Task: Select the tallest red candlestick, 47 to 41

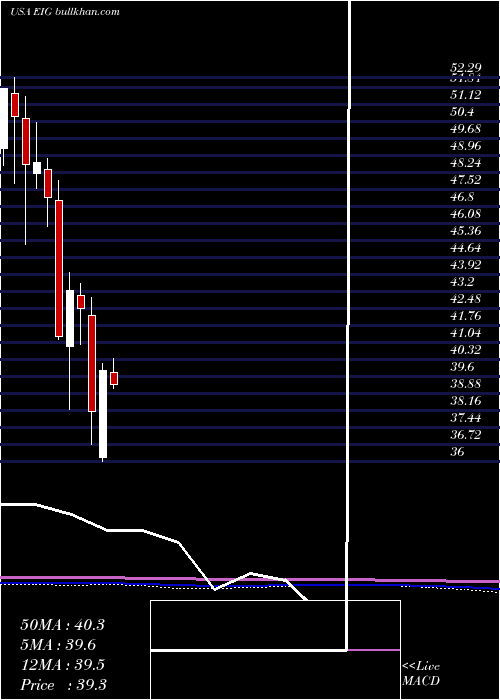Action: tap(59, 268)
